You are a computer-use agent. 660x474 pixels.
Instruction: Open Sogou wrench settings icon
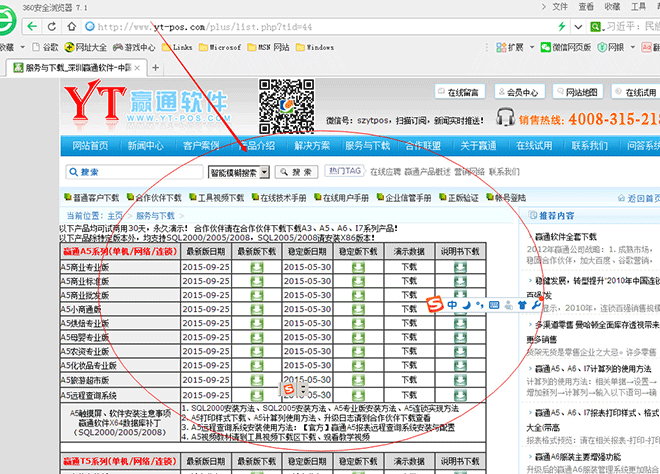click(536, 305)
